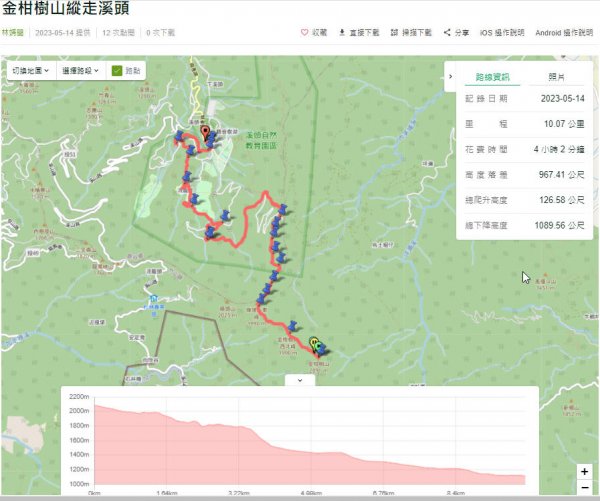The width and height of the screenshot is (600, 501).
Task: Click the 12 次點閱 view count text
Action: (118, 33)
